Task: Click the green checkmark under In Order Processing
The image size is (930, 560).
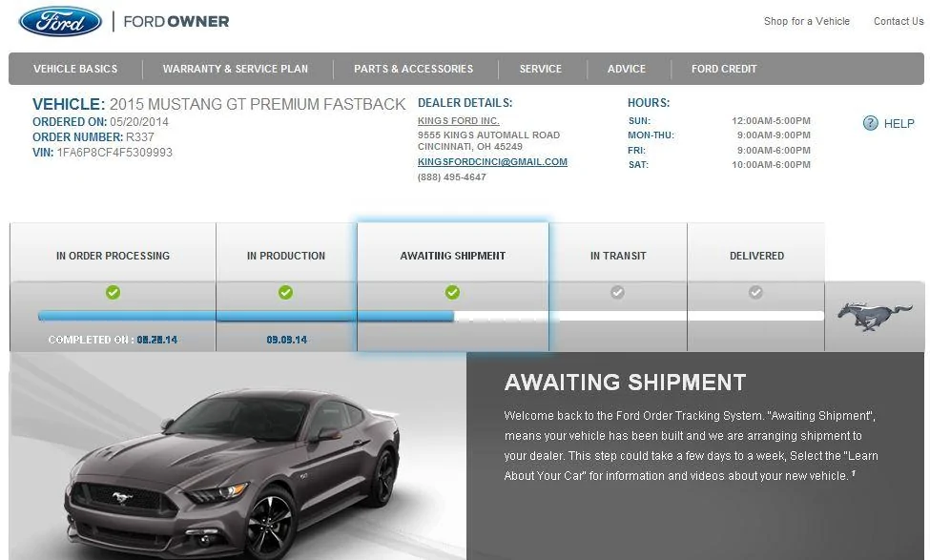Action: [x=113, y=293]
